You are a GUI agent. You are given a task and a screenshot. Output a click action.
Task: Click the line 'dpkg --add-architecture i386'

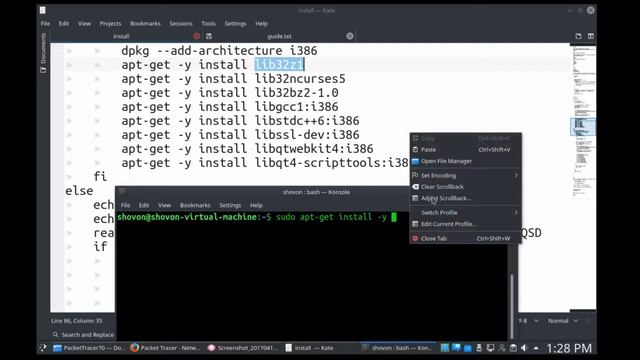[219, 51]
